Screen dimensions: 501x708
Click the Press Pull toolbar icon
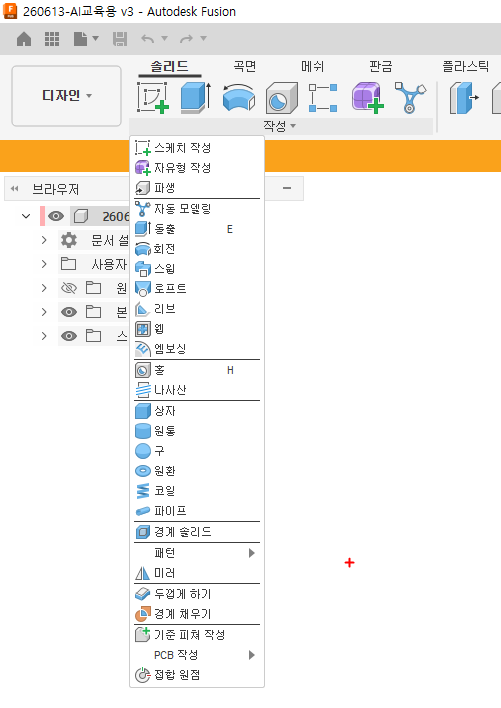(464, 97)
